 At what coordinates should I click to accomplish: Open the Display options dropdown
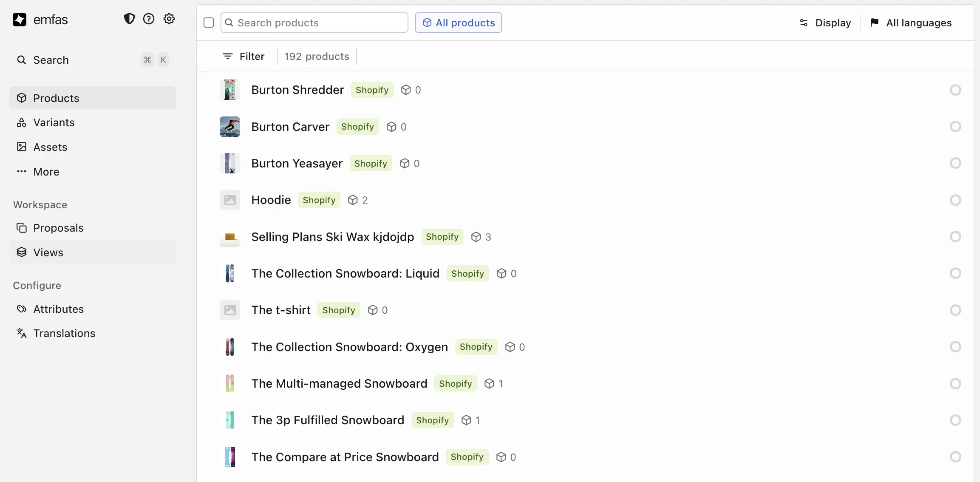[x=824, y=23]
